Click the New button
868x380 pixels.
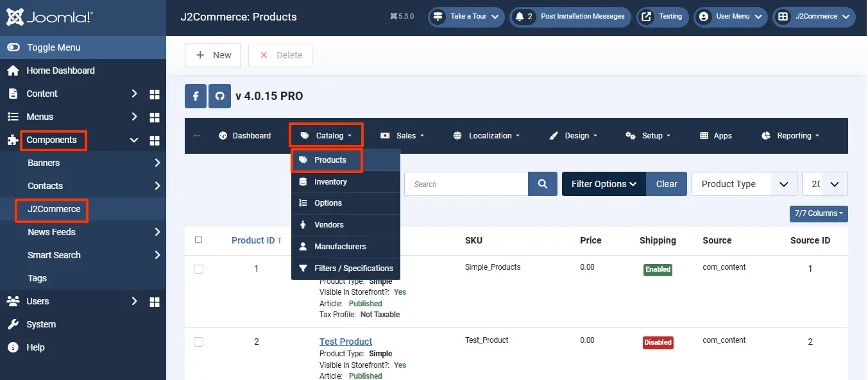[213, 56]
